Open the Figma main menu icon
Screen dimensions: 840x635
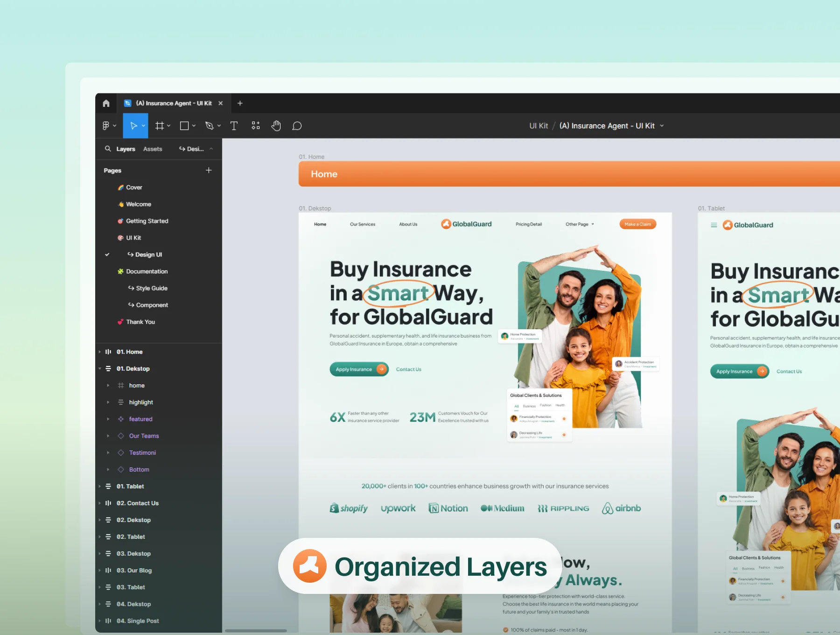pyautogui.click(x=106, y=126)
